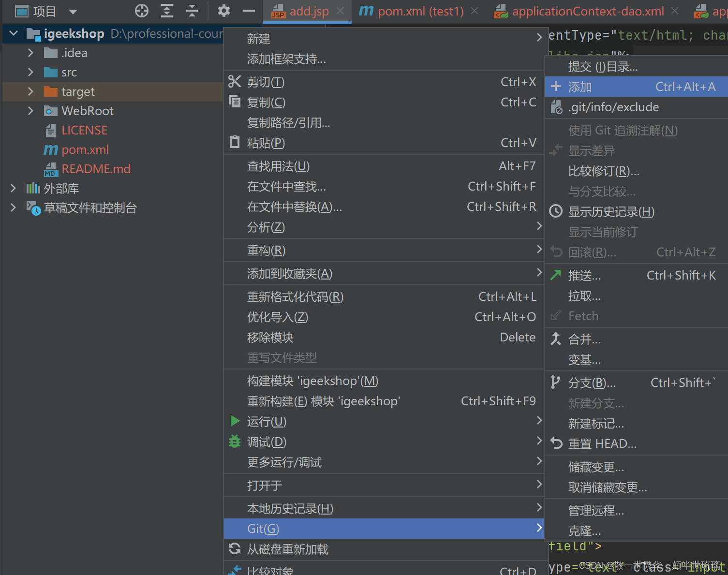
Task: Open the 本地历史记录(H) submenu
Action: 384,508
